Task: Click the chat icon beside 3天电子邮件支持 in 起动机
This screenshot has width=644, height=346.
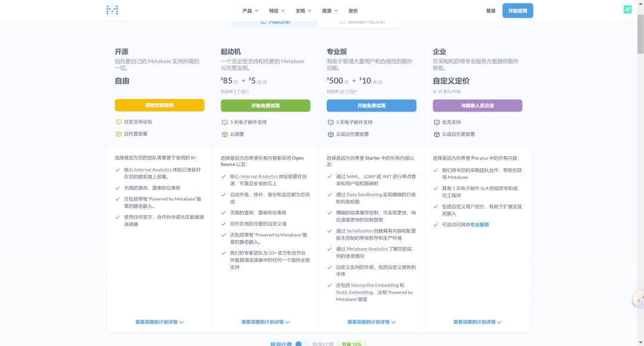Action: (x=225, y=122)
